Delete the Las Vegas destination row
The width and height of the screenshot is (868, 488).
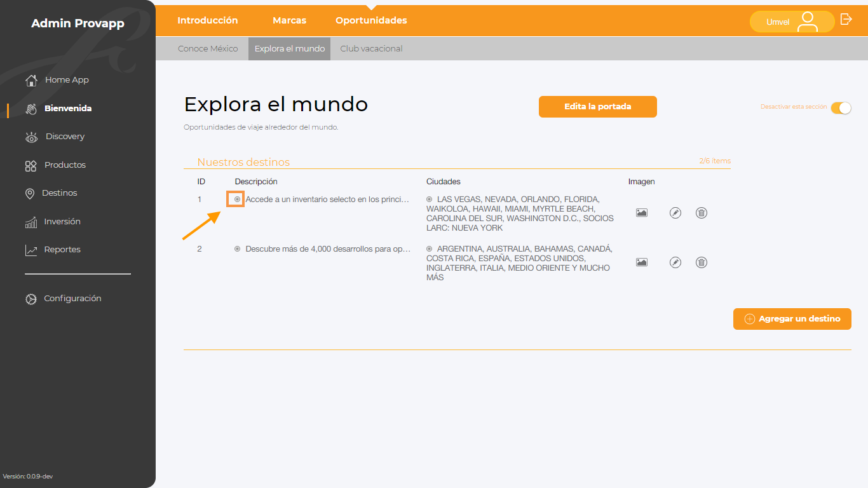pos(702,213)
